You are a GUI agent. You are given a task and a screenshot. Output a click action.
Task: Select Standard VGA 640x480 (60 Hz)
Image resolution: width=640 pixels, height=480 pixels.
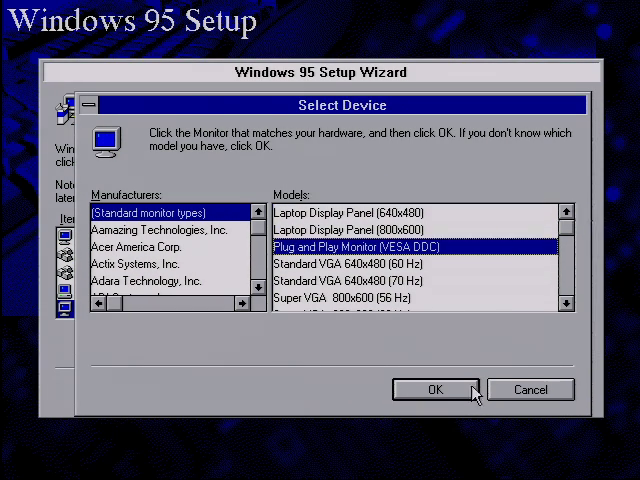415,264
